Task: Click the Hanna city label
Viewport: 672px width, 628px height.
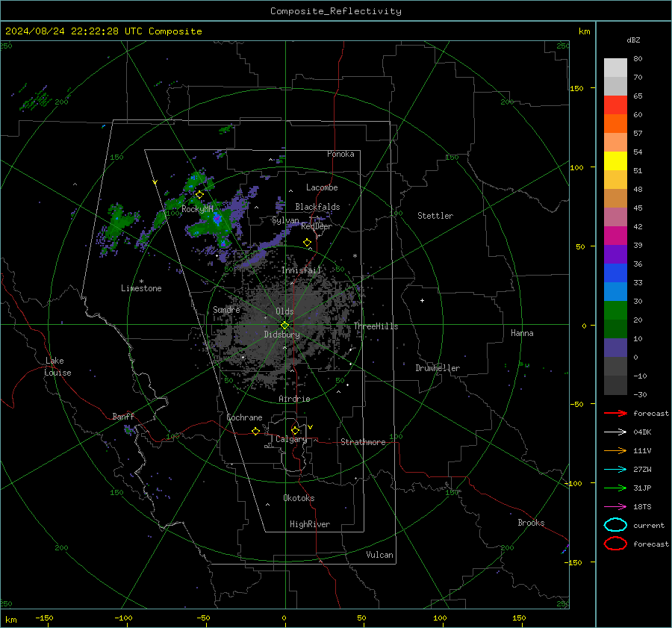Action: 522,333
